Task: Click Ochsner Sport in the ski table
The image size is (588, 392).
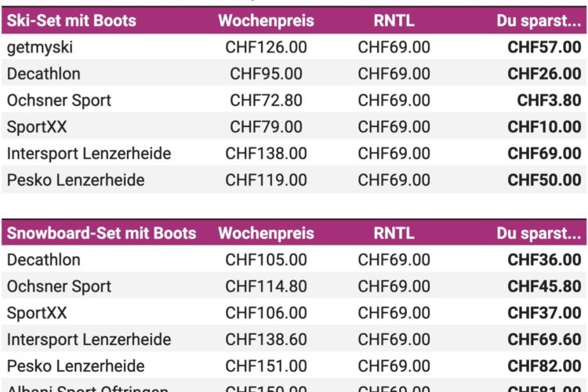Action: pyautogui.click(x=59, y=100)
